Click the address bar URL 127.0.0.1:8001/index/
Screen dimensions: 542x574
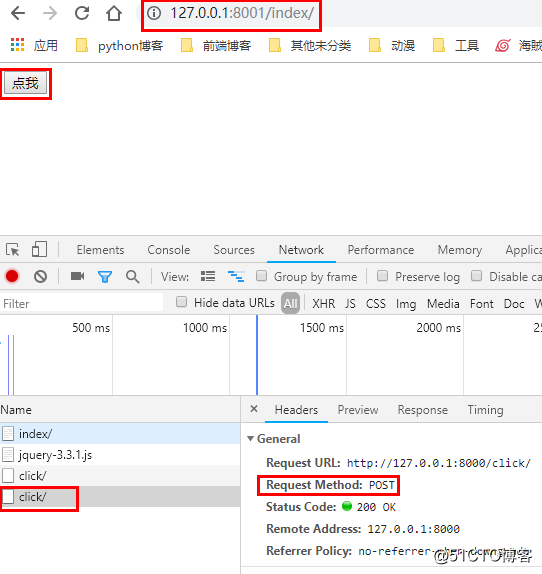tap(242, 13)
